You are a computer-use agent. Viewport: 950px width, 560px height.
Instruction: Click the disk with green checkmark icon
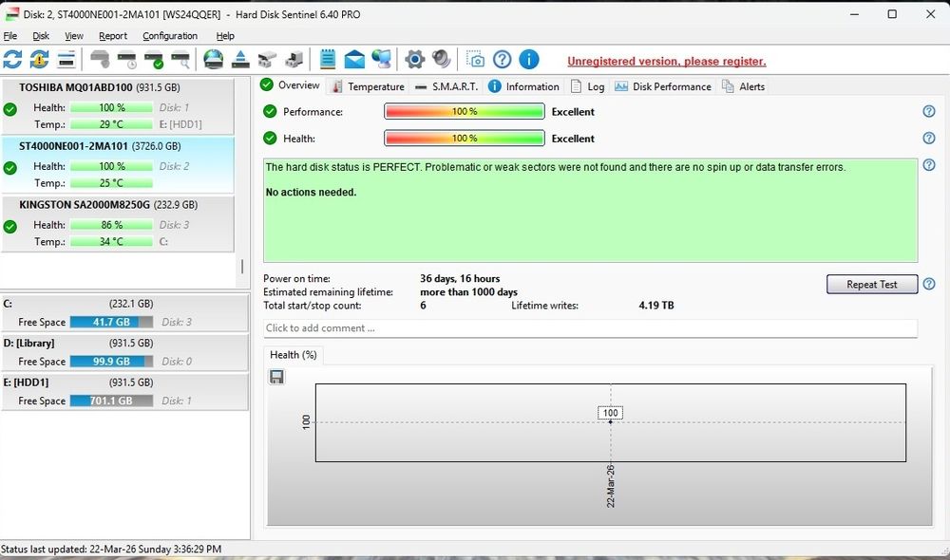pyautogui.click(x=154, y=60)
